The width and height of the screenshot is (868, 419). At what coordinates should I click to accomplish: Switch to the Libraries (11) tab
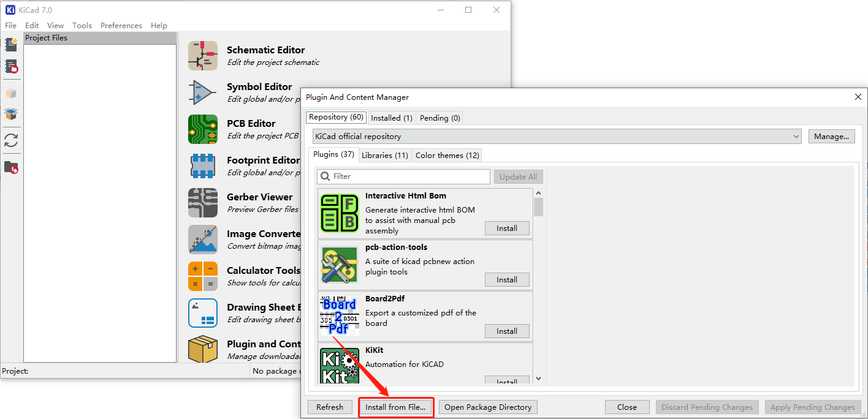click(x=385, y=155)
